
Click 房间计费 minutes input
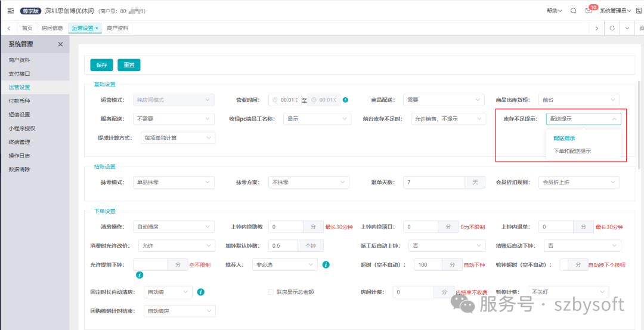pyautogui.click(x=414, y=292)
